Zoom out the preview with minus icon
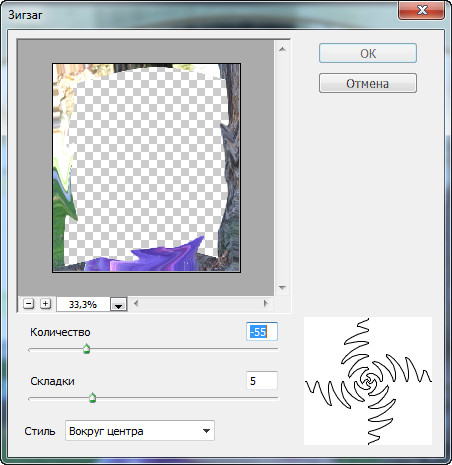Screen dimensions: 452x465 pyautogui.click(x=29, y=304)
